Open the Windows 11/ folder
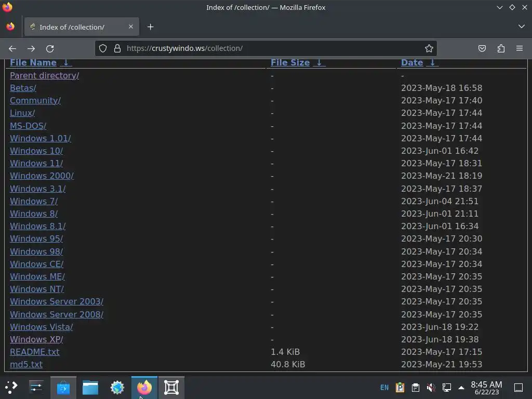 pos(36,163)
